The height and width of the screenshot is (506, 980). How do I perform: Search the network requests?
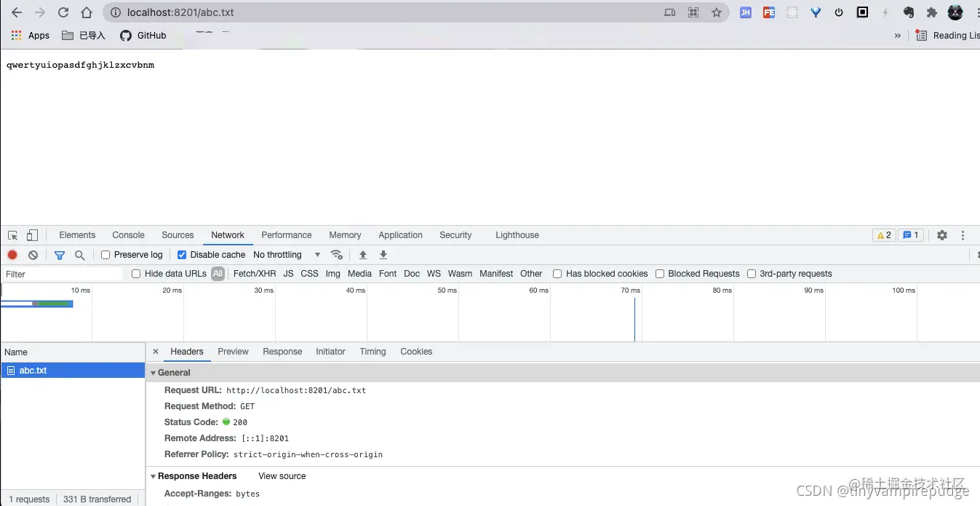[x=80, y=255]
